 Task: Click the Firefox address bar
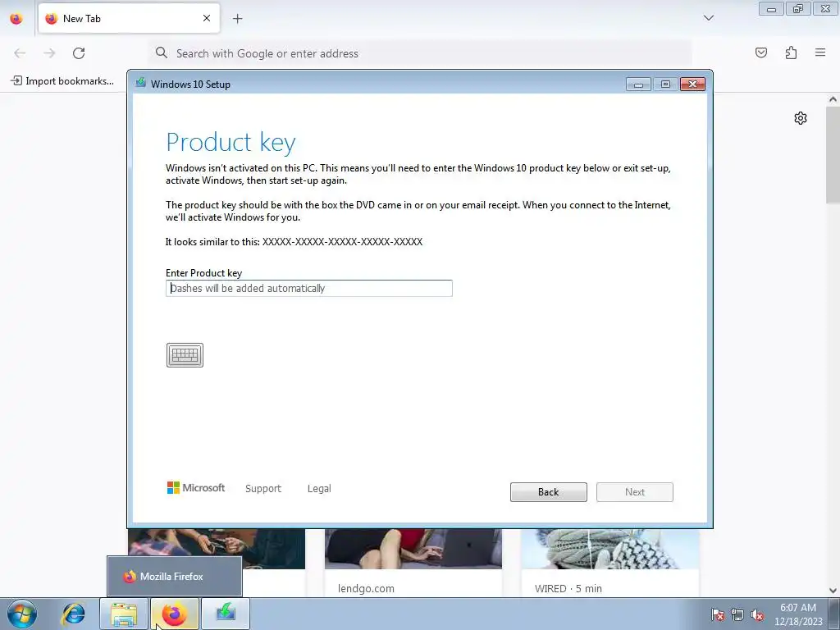[x=420, y=53]
